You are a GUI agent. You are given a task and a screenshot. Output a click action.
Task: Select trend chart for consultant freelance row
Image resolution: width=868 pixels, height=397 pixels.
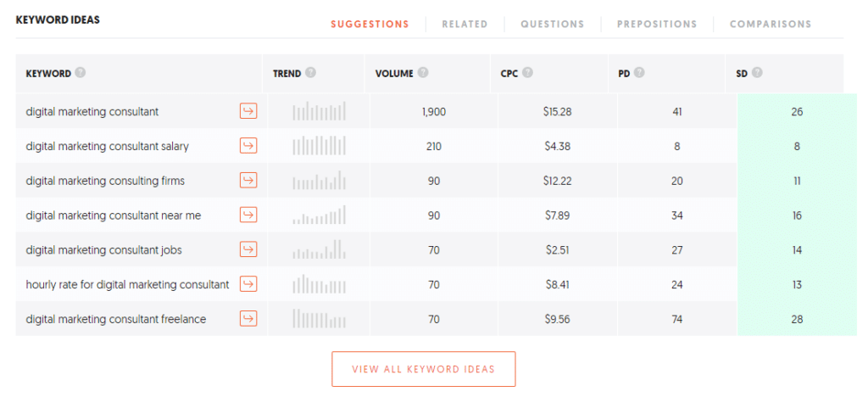click(x=319, y=318)
